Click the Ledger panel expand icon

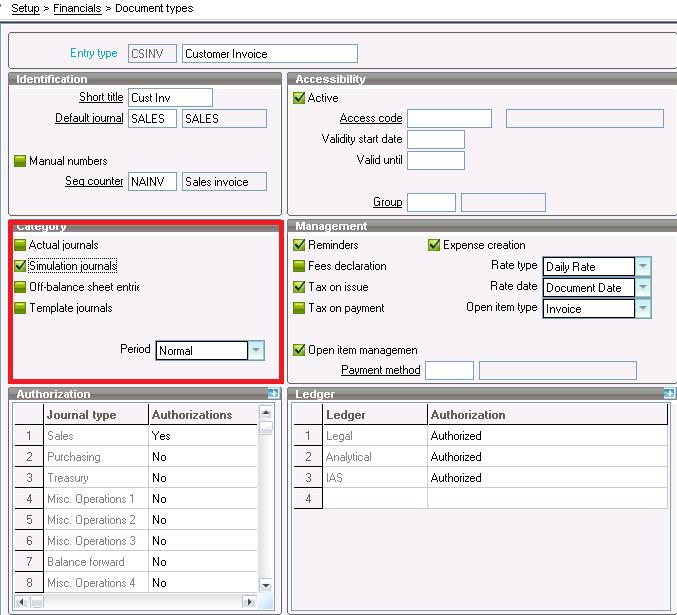click(669, 393)
